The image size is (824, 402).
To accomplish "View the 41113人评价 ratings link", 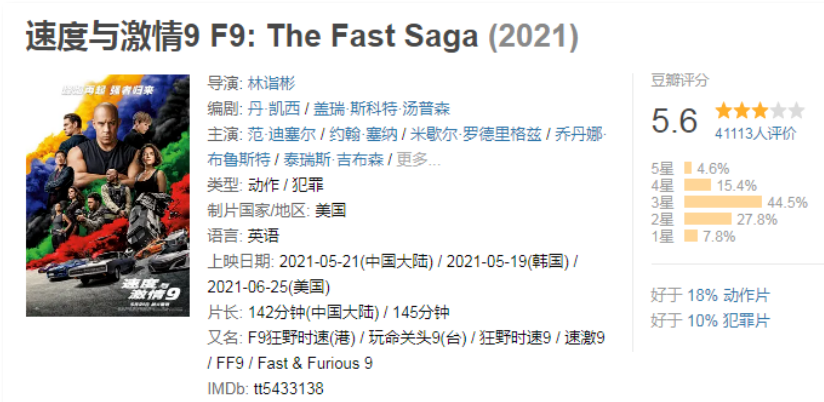I will click(756, 133).
